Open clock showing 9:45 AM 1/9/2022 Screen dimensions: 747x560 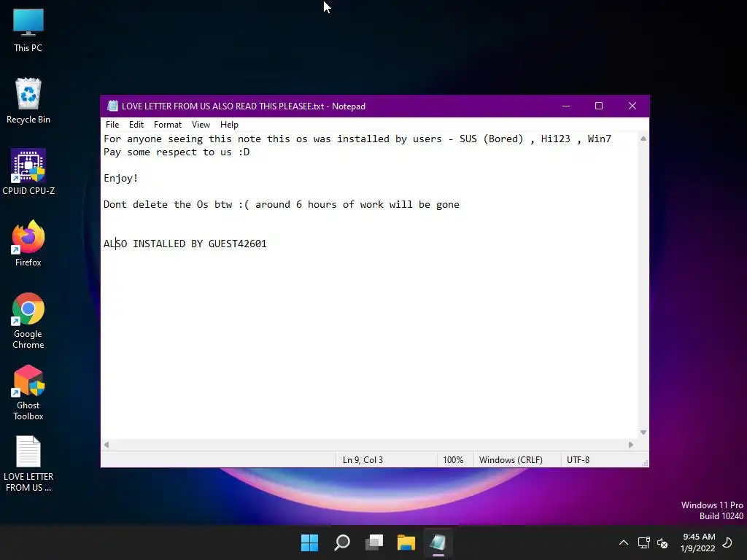coord(698,542)
